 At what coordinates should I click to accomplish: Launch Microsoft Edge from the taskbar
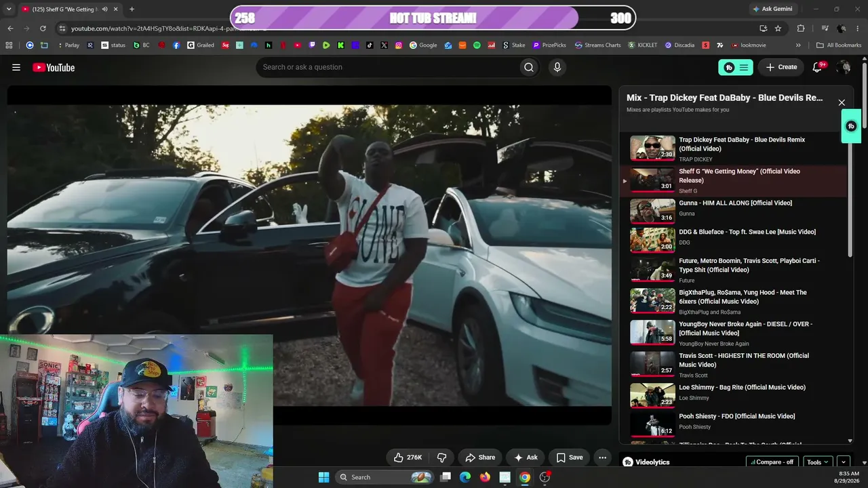pyautogui.click(x=465, y=477)
